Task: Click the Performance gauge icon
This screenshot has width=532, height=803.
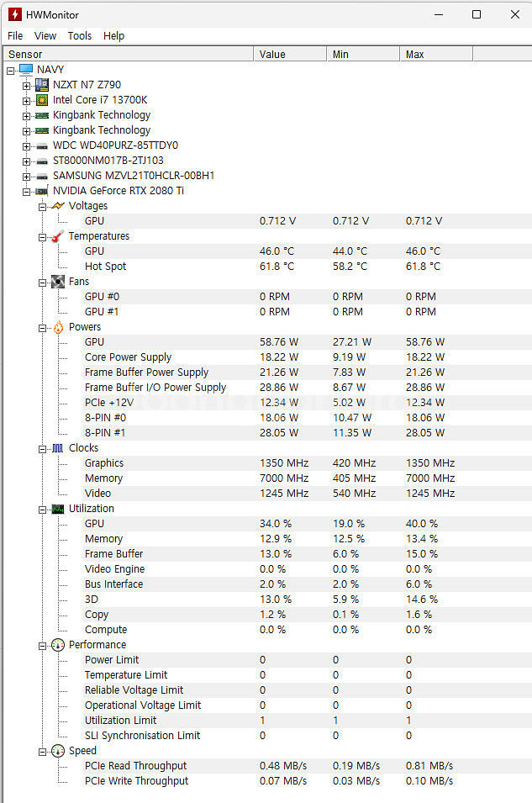Action: [57, 645]
